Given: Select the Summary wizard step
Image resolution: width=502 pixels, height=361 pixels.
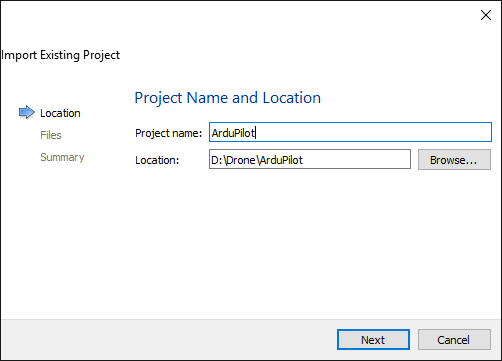Looking at the screenshot, I should (x=62, y=157).
